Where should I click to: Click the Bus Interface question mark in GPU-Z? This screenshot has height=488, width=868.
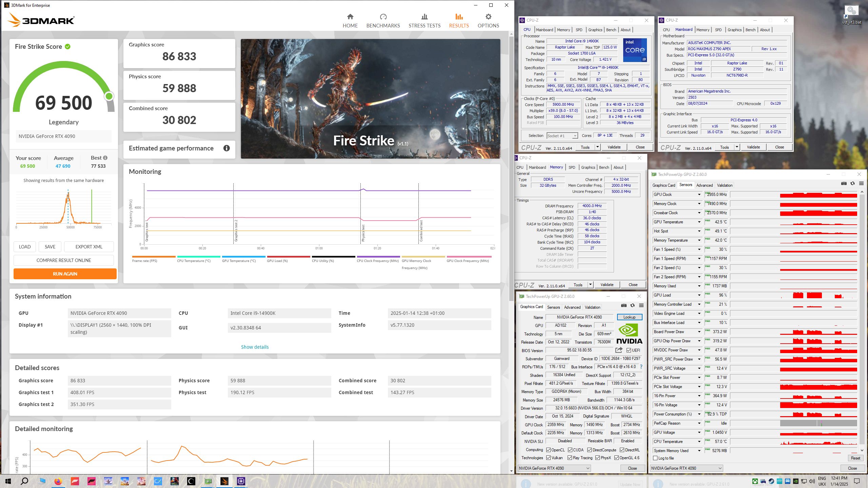pyautogui.click(x=641, y=367)
